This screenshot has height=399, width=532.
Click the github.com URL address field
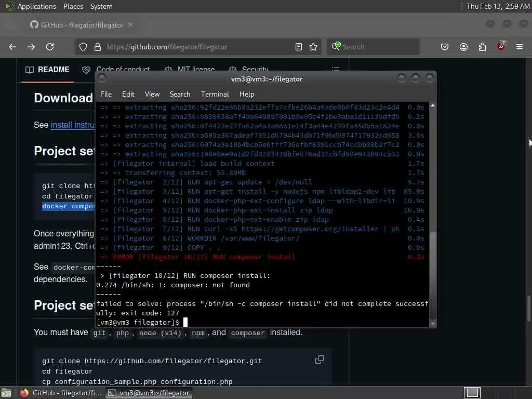(197, 47)
